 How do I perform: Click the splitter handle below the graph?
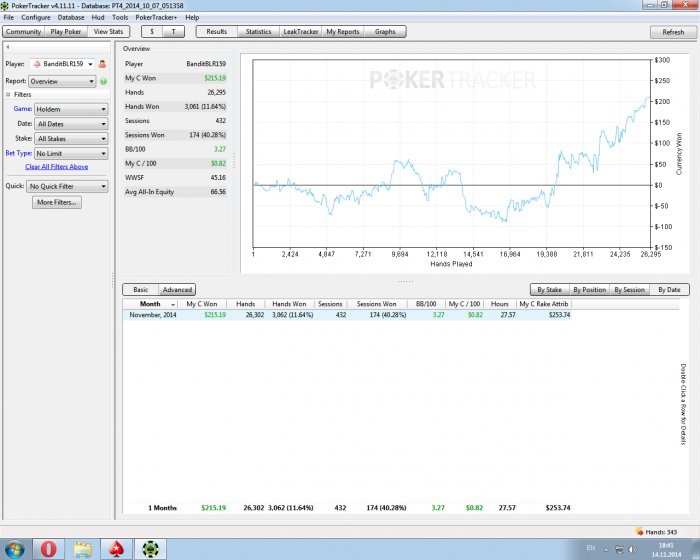coord(405,281)
